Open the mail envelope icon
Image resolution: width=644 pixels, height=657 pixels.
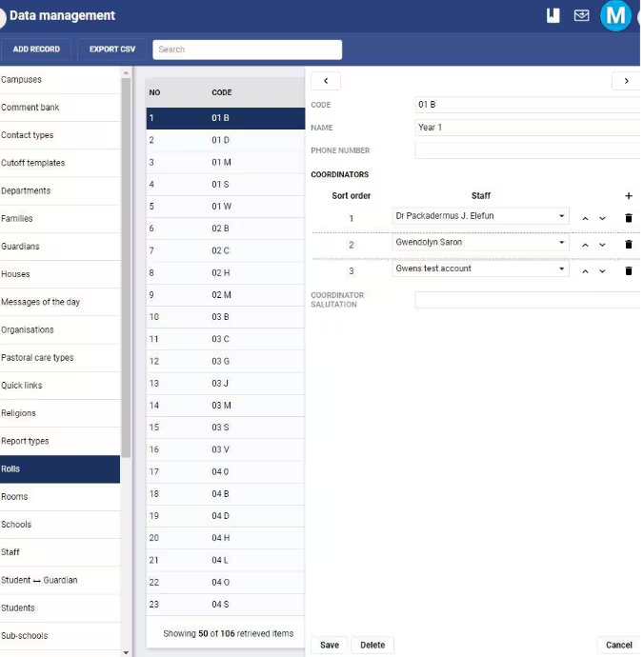point(581,16)
